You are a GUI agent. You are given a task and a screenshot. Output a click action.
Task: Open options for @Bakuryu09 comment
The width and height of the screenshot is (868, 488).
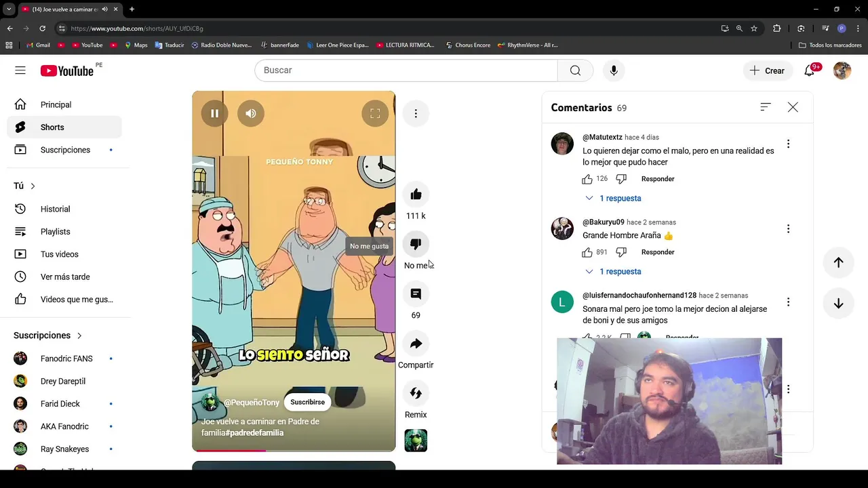tap(788, 229)
